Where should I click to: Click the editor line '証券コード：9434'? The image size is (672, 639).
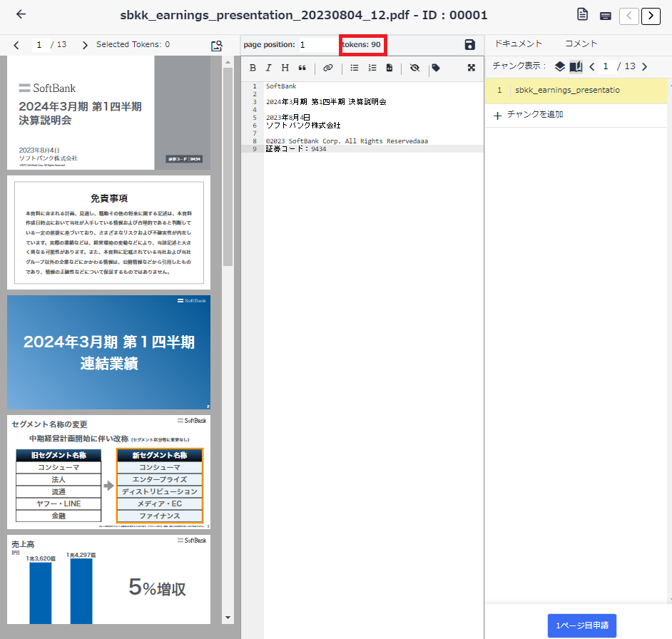(296, 149)
